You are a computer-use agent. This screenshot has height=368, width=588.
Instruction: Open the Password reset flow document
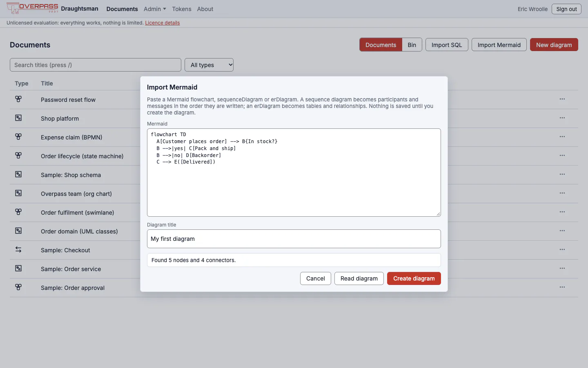tap(68, 100)
